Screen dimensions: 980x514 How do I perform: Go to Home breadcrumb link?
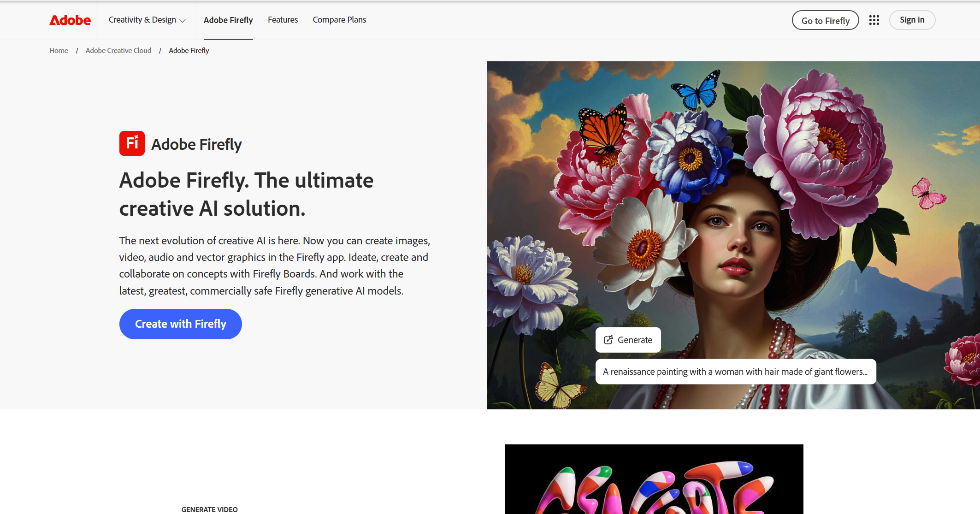[59, 51]
